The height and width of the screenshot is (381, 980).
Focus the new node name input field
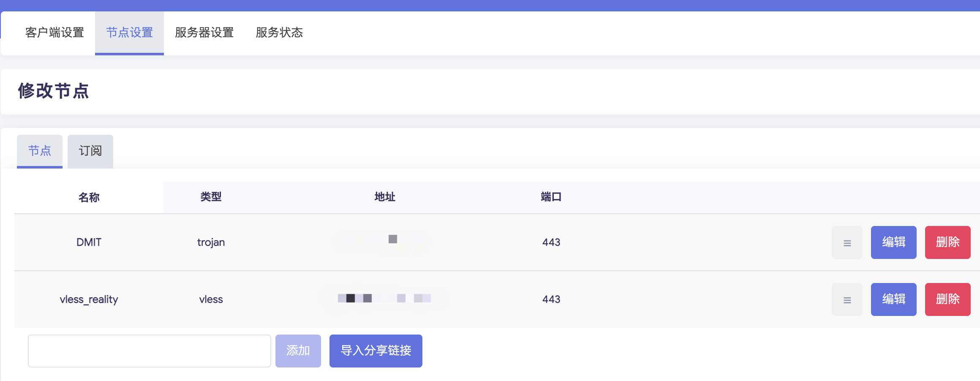click(x=149, y=351)
